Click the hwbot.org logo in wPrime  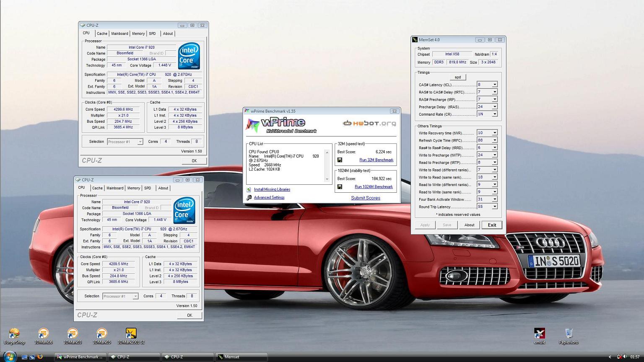(369, 123)
